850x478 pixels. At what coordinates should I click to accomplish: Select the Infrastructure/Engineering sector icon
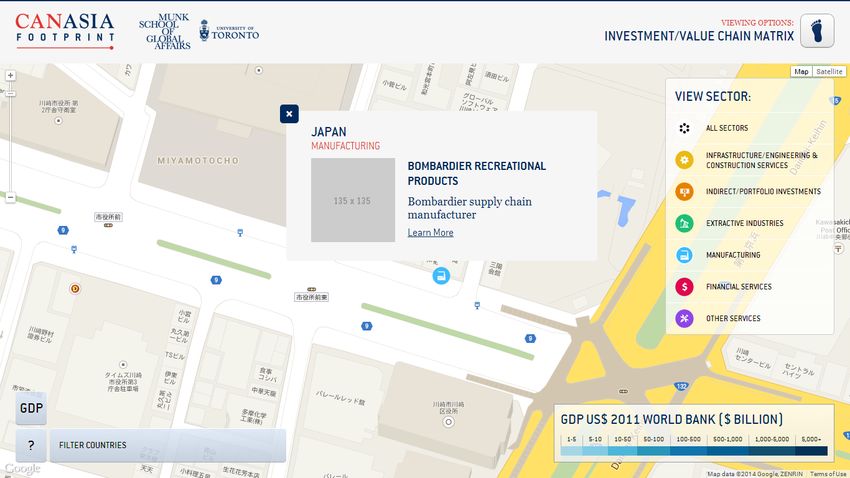pos(684,160)
